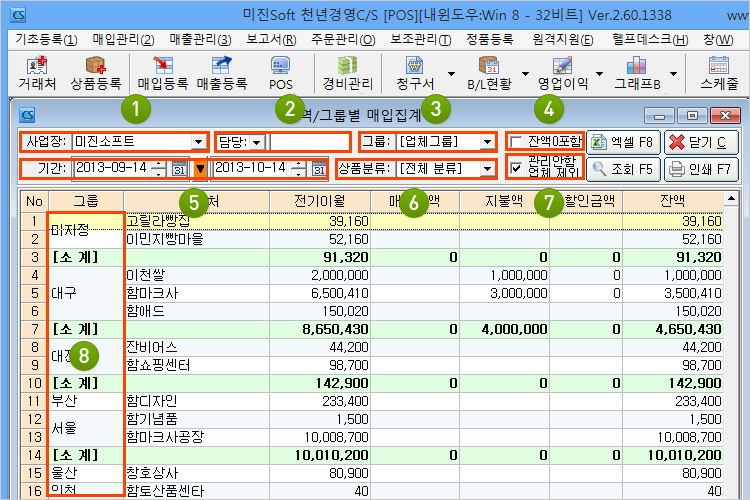
Task: Open 기초등록(1) menu
Action: (x=46, y=39)
